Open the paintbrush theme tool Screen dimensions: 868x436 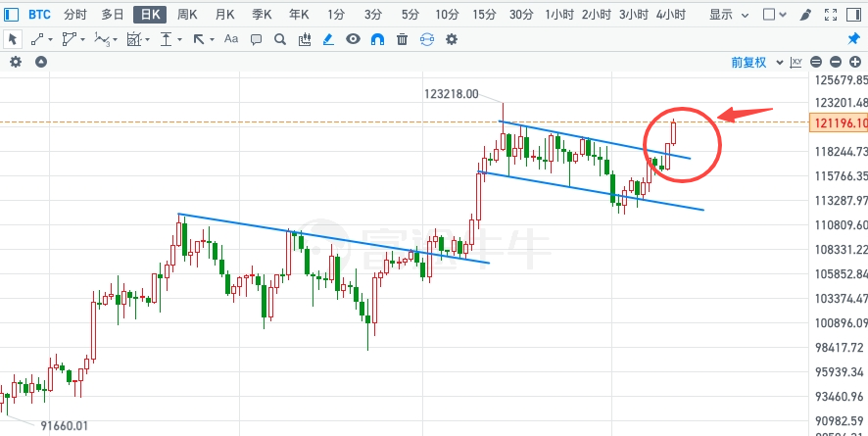tap(806, 15)
